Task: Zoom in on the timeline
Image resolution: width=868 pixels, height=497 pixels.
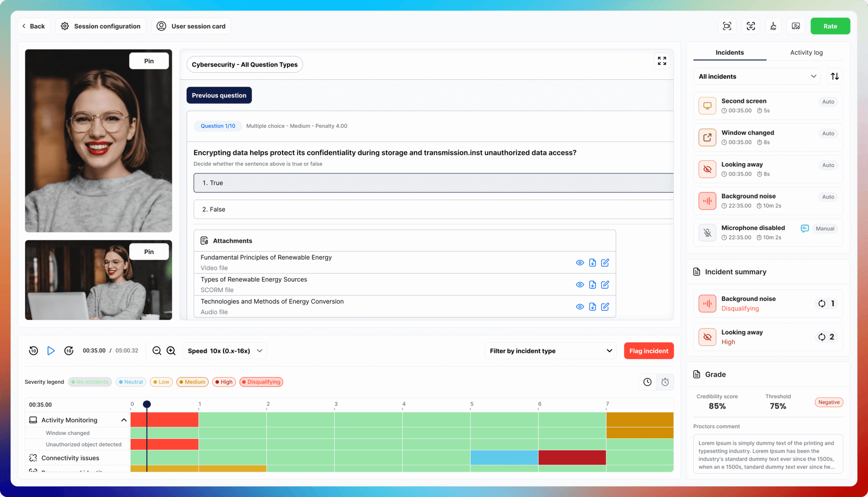Action: click(x=171, y=351)
